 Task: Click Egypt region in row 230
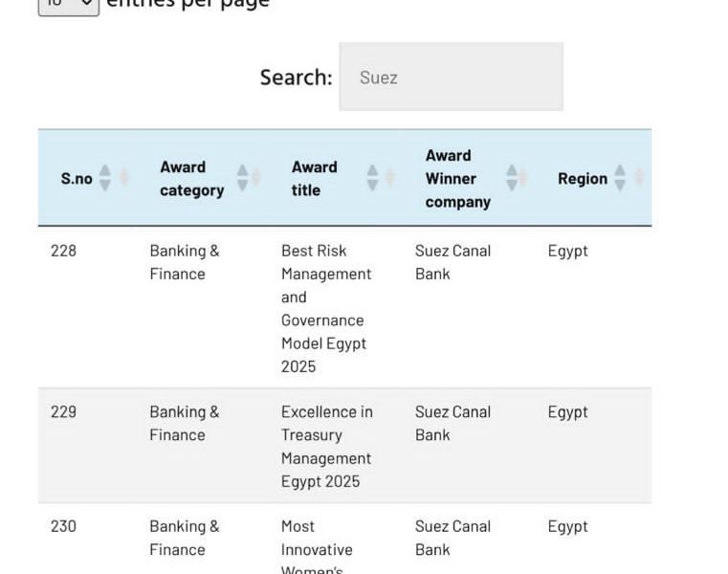point(567,526)
